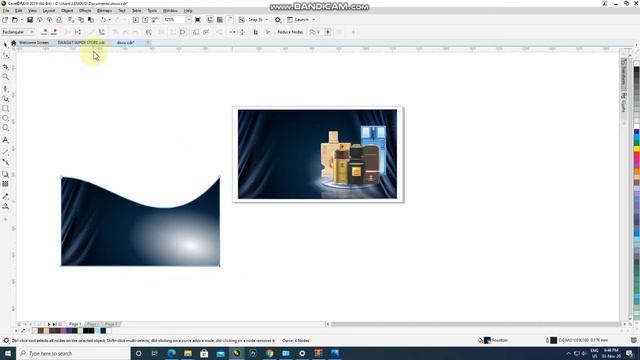Screen dimensions: 640x360
Task: Click the horizontal scrollbar at bottom
Action: tap(476, 324)
